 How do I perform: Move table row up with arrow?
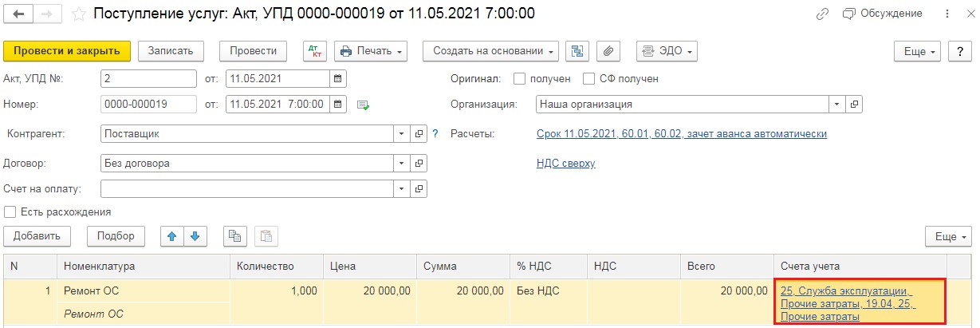(x=172, y=235)
